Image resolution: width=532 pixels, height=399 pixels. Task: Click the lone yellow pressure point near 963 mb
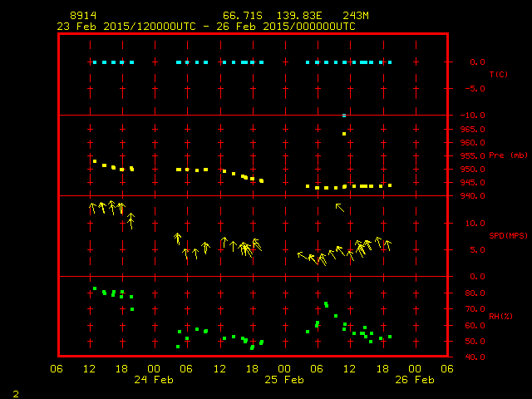(344, 134)
